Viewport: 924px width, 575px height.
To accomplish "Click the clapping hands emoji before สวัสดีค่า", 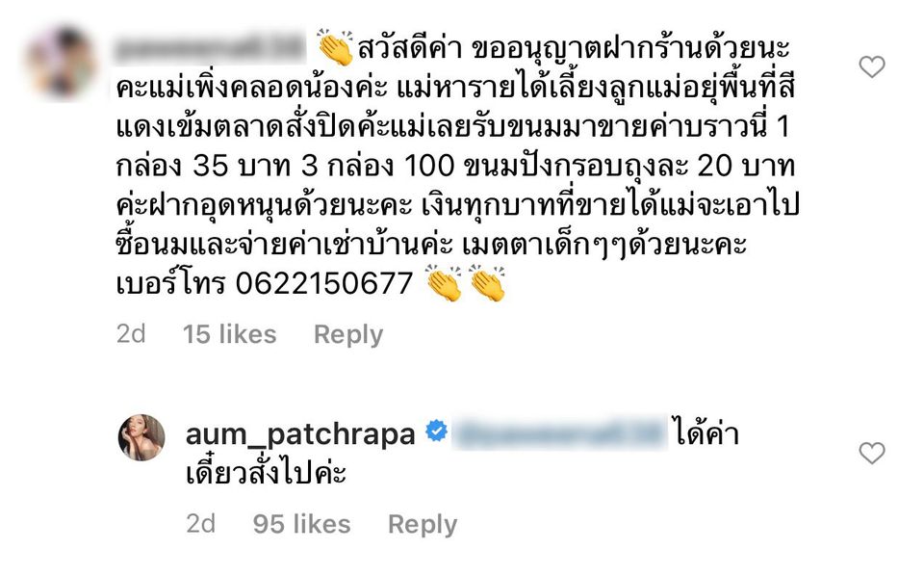I will pos(335,48).
